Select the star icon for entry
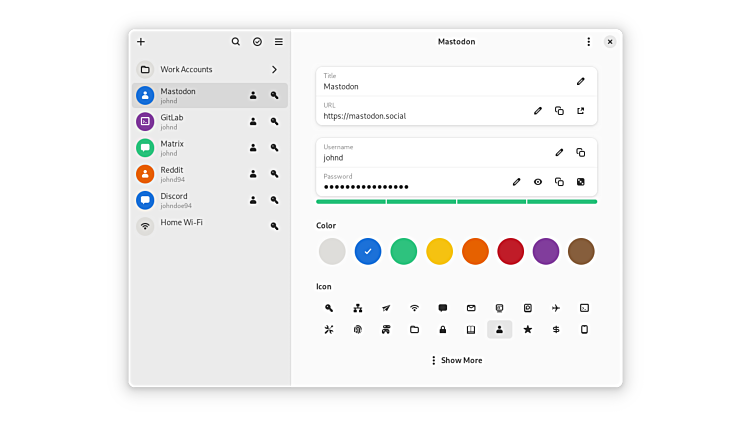This screenshot has height=423, width=752. click(x=528, y=329)
